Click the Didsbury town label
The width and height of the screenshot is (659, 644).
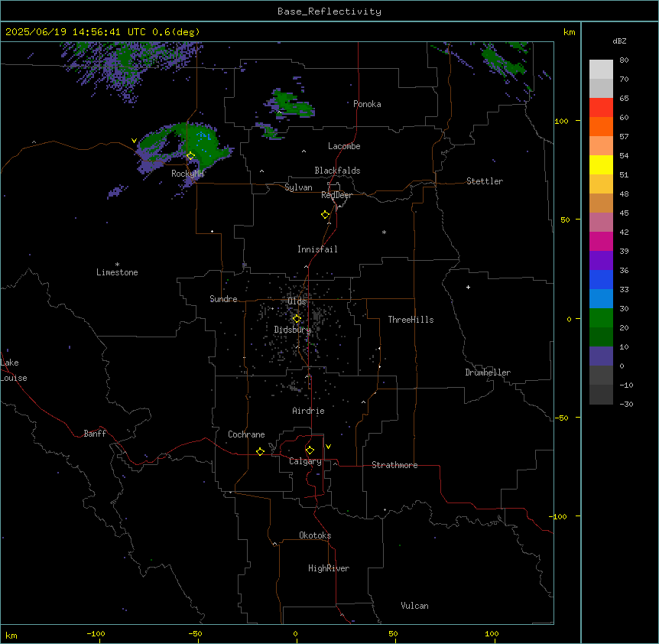[x=293, y=330]
